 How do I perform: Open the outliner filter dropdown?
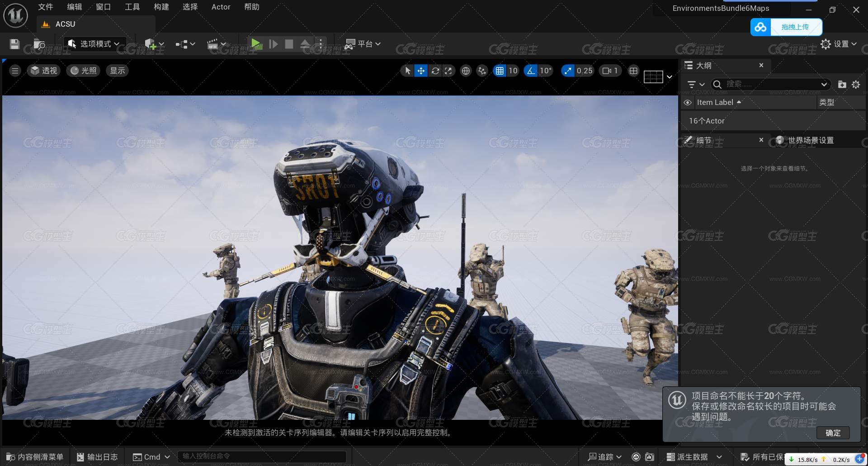click(696, 85)
